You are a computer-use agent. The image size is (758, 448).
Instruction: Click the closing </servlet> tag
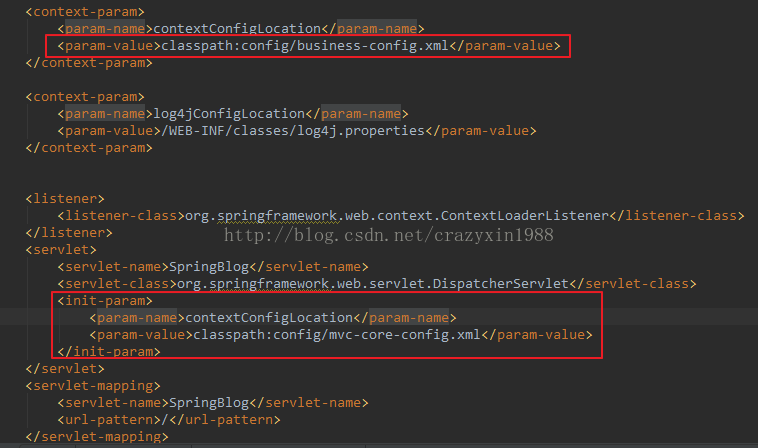pyautogui.click(x=65, y=369)
